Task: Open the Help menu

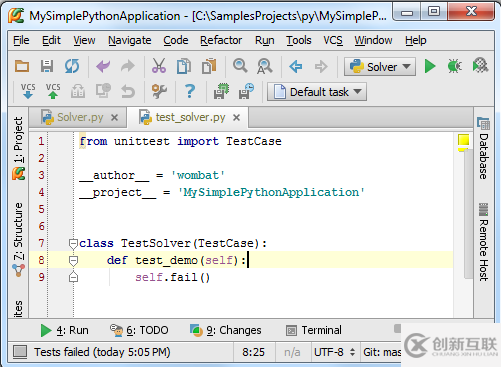Action: coord(416,40)
